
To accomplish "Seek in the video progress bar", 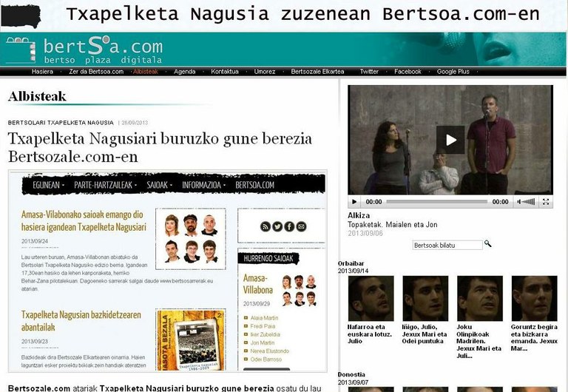I will point(436,202).
